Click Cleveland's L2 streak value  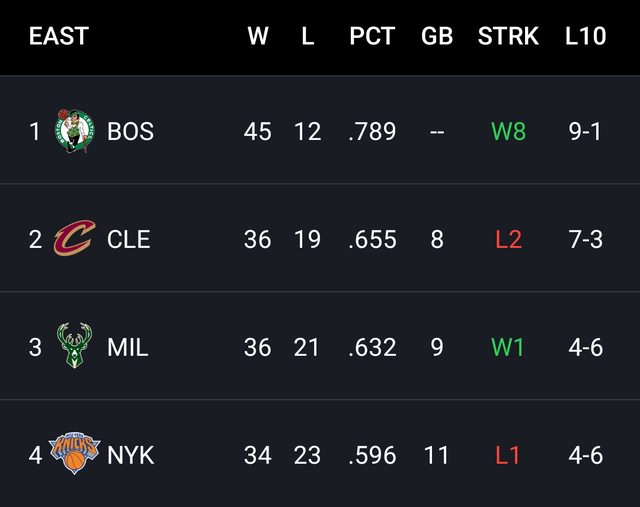[508, 239]
